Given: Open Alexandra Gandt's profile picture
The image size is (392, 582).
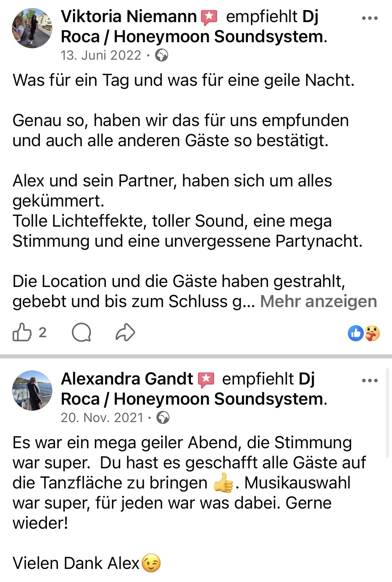Looking at the screenshot, I should (32, 391).
